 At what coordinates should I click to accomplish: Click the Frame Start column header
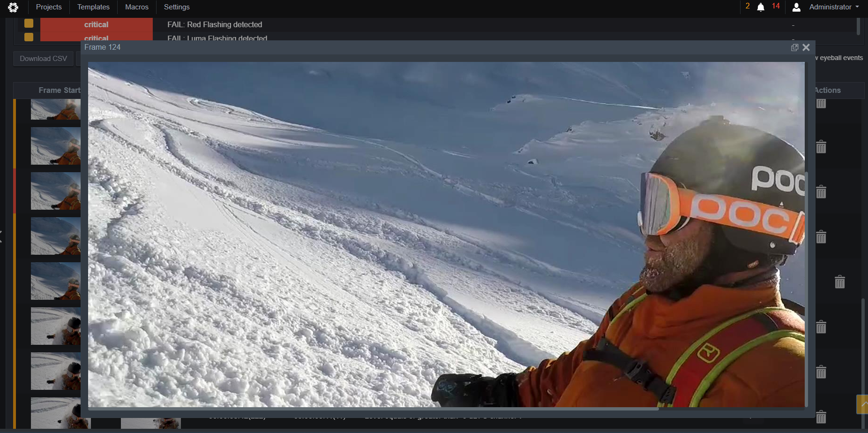(x=59, y=90)
